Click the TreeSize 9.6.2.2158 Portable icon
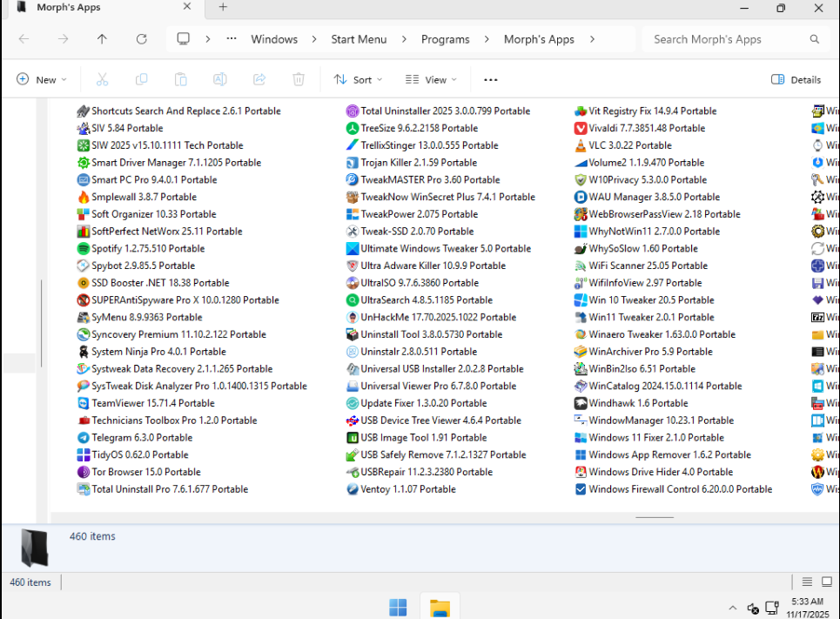Screen dimensions: 840x619 tap(353, 128)
